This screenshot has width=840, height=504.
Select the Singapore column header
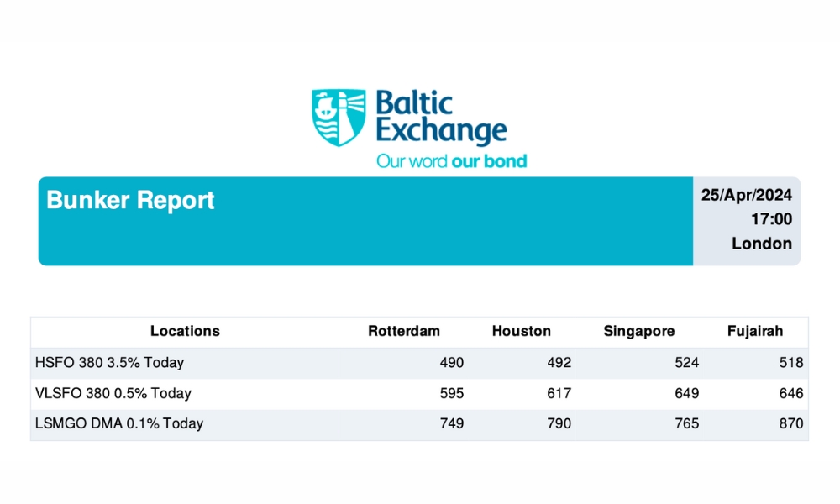coord(638,331)
